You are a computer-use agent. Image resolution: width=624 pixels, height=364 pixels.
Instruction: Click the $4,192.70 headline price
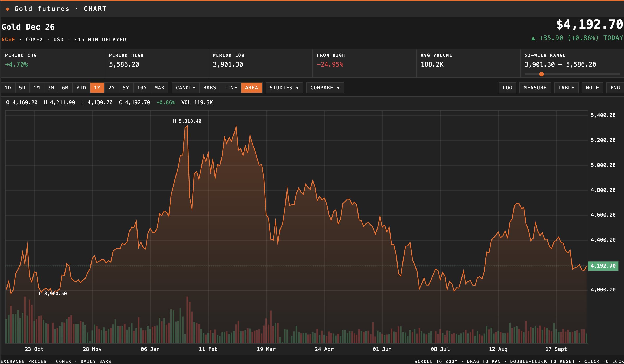coord(590,24)
